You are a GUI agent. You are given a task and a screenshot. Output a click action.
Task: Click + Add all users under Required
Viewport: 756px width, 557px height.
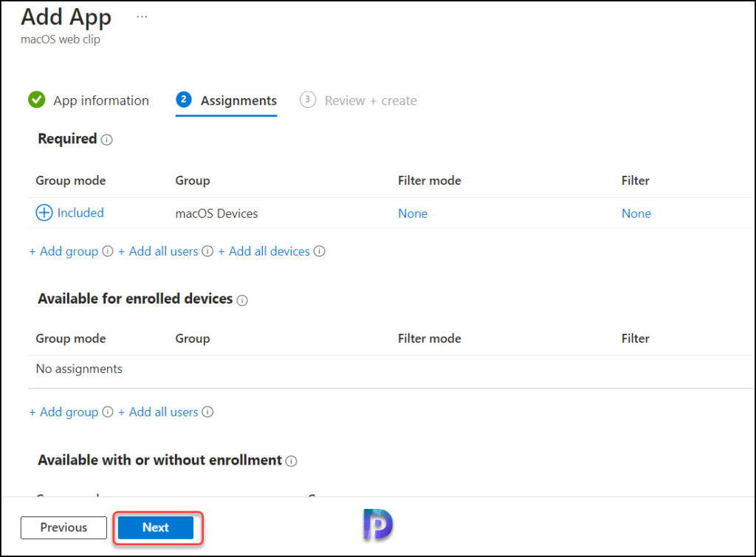158,251
